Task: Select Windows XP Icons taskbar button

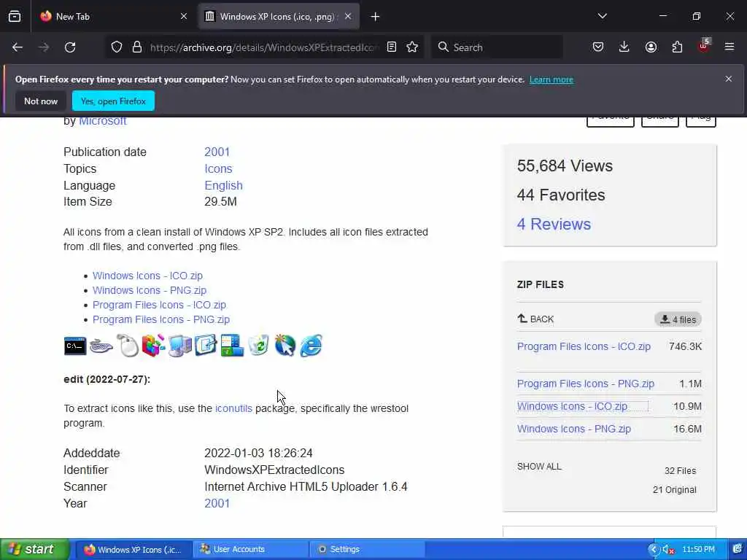Action: [134, 550]
